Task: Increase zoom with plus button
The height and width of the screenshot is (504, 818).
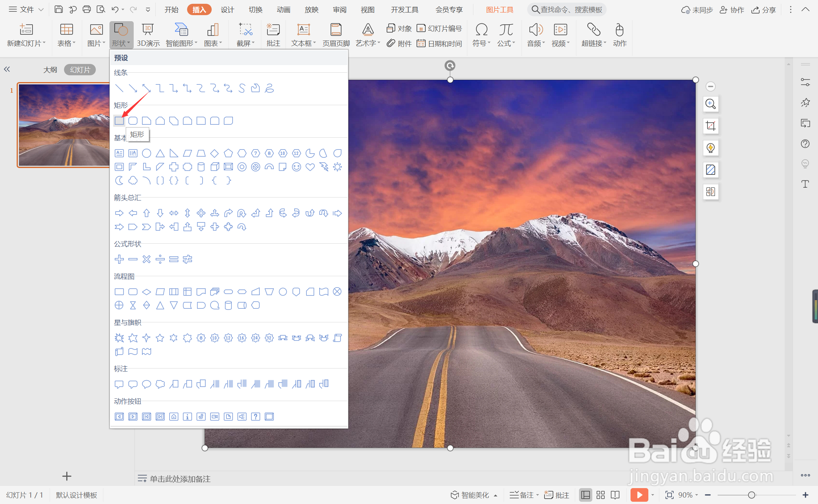Action: click(806, 495)
